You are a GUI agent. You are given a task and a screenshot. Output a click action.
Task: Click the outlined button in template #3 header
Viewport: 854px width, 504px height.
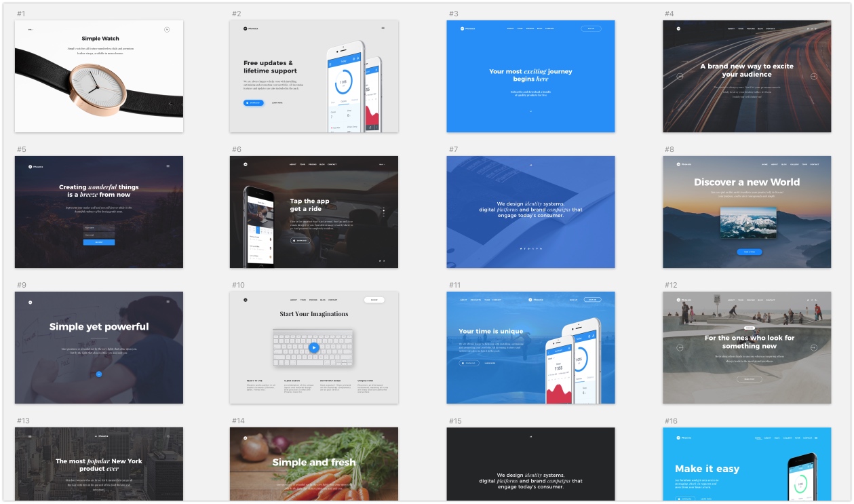point(591,28)
